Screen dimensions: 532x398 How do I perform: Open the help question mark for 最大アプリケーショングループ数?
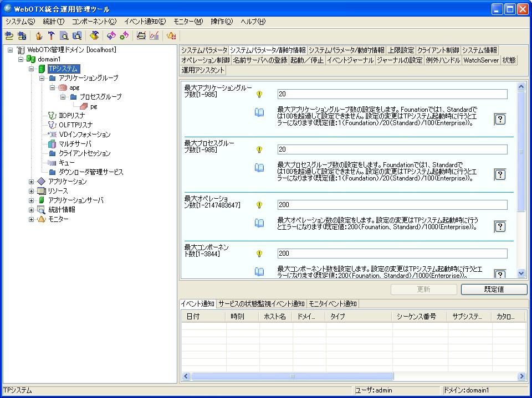[x=500, y=119]
